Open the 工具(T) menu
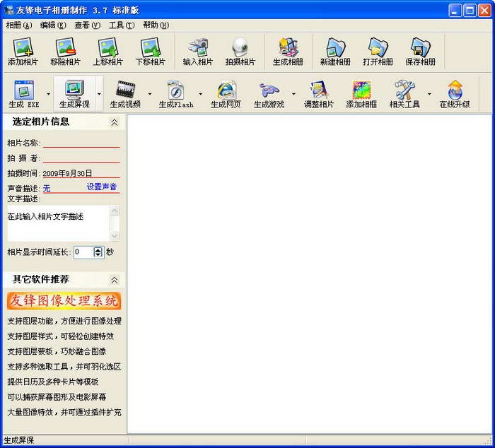The height and width of the screenshot is (448, 495). tap(121, 25)
